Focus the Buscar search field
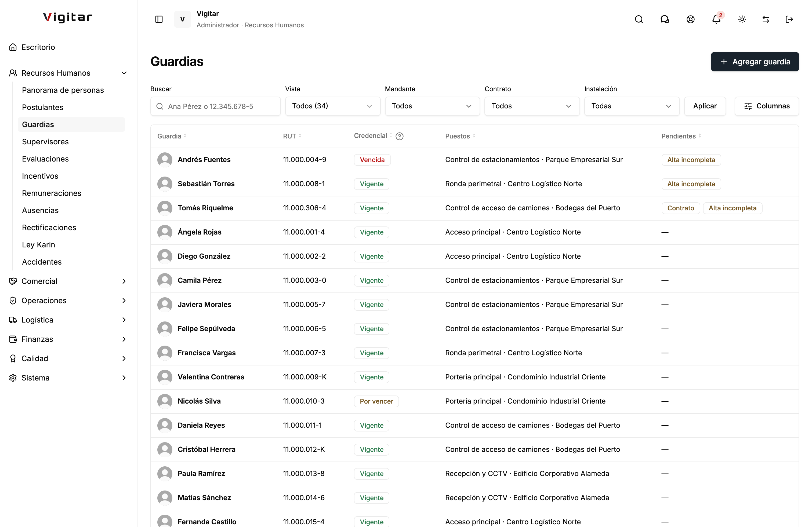Viewport: 812px width, 527px height. coord(215,106)
